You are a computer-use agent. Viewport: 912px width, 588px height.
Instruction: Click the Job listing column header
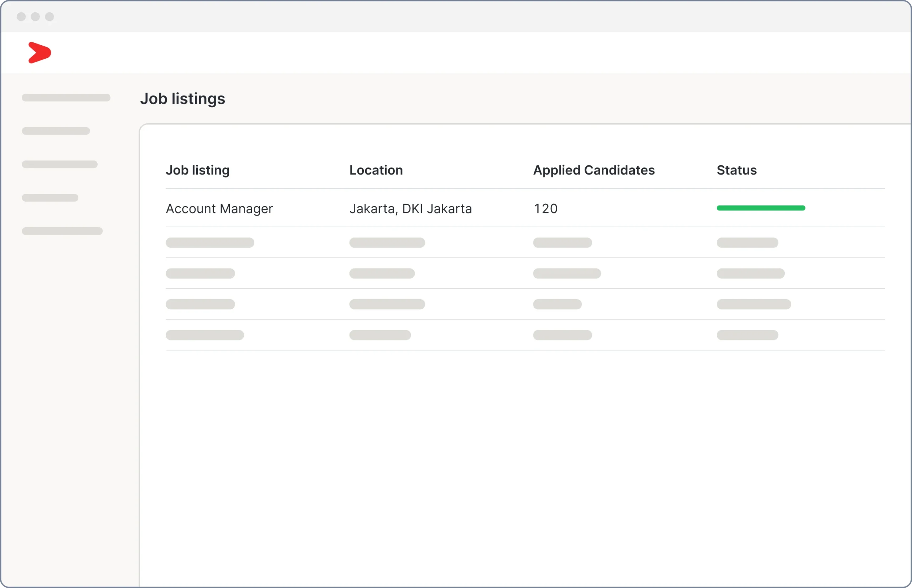(x=197, y=170)
